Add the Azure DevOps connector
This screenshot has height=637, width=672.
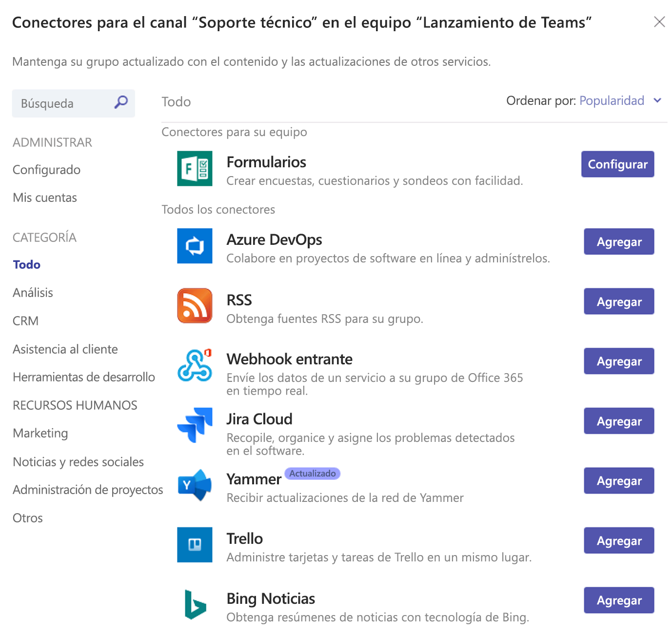pyautogui.click(x=619, y=241)
